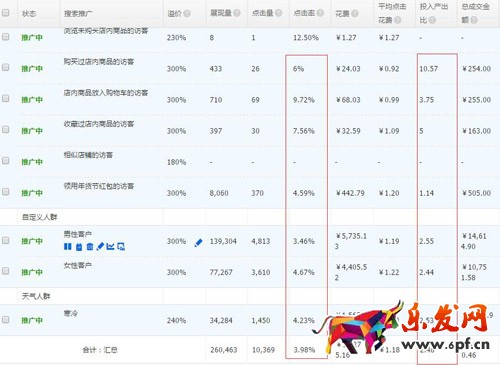Screen dimensions: 500x365
Task: Open the chart icon under 男性客户
Action: (110, 247)
